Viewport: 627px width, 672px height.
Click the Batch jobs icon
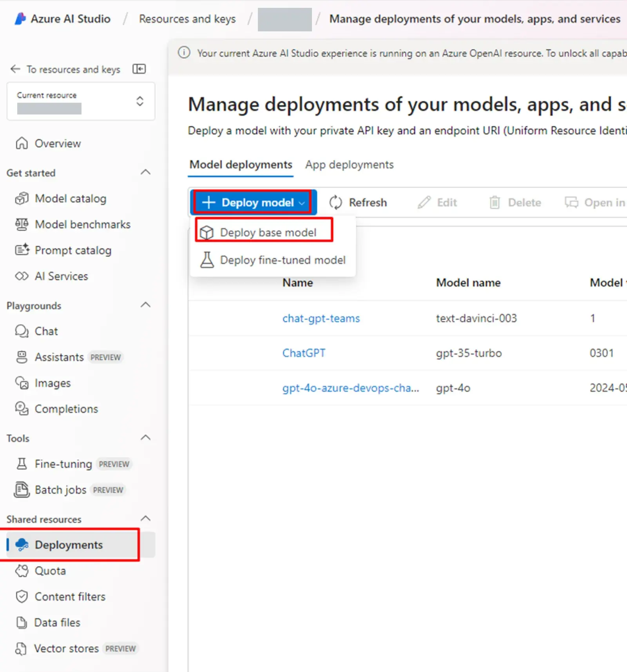click(22, 490)
